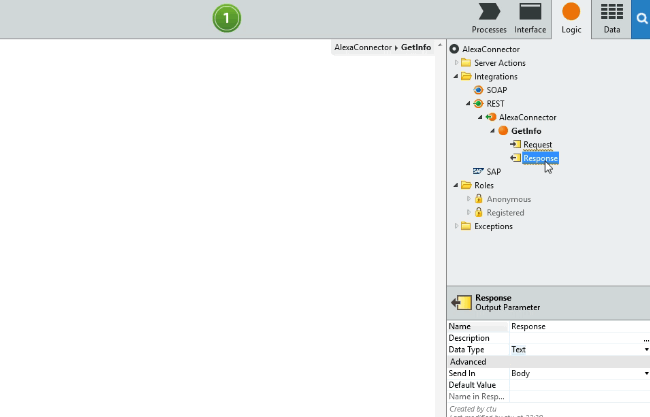Image resolution: width=650 pixels, height=417 pixels.
Task: Select the Response parameter in tree
Action: coord(540,158)
